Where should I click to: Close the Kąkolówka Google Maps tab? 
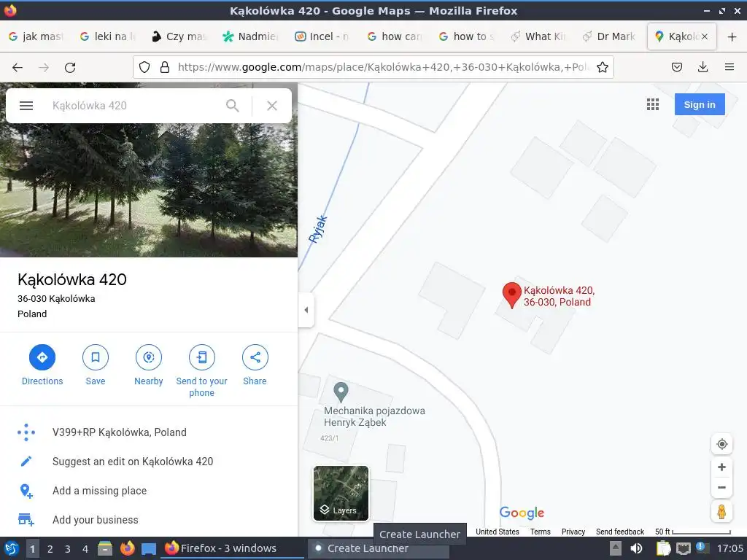tap(705, 36)
